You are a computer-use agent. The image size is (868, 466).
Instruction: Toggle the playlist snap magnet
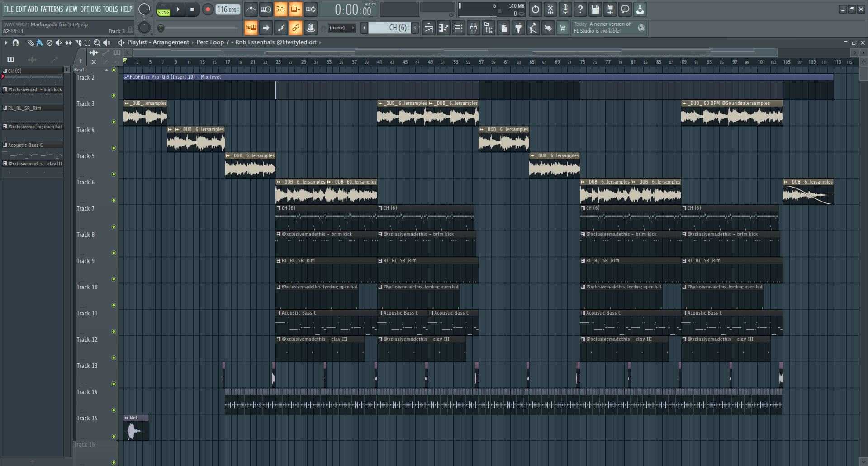(x=16, y=42)
